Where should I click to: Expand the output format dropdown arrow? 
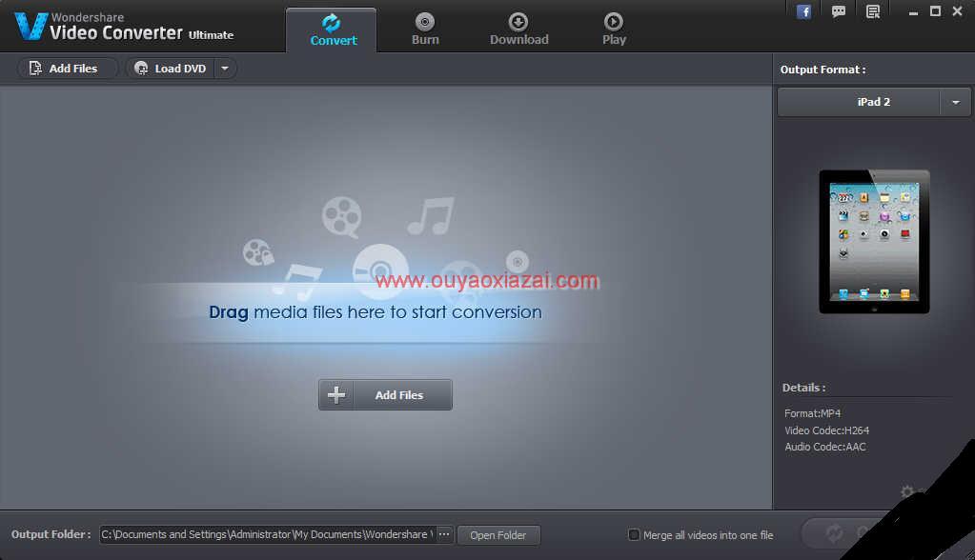[x=956, y=102]
